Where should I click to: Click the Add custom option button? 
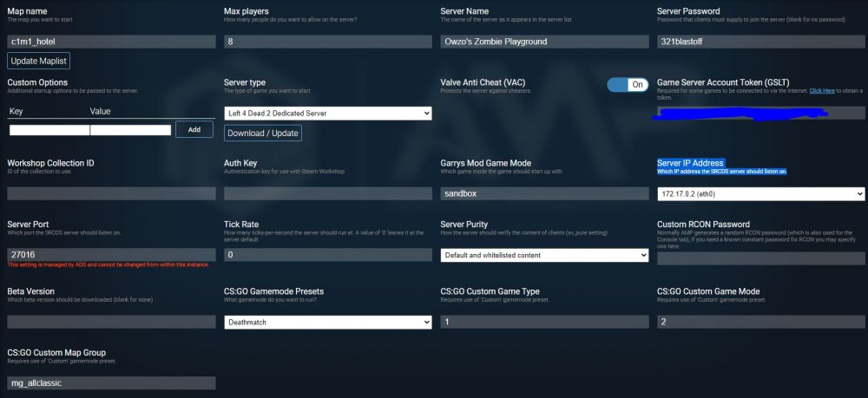(x=194, y=129)
